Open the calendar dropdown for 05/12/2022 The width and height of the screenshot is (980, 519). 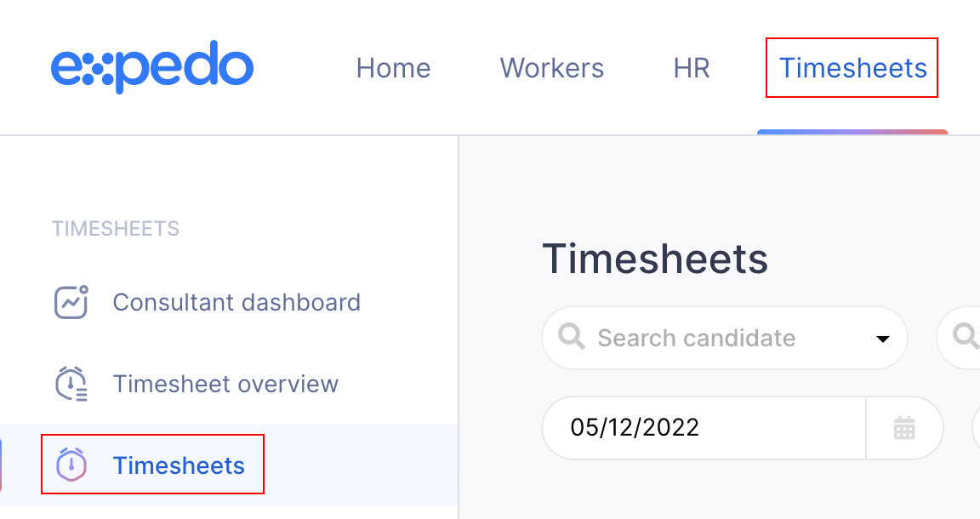tap(904, 428)
